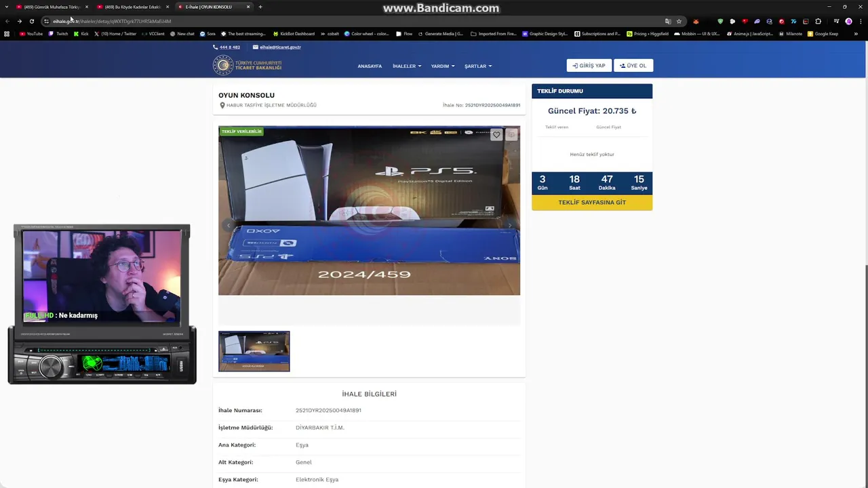This screenshot has width=868, height=488.
Task: Click the main PS5 product photo
Action: pyautogui.click(x=369, y=211)
